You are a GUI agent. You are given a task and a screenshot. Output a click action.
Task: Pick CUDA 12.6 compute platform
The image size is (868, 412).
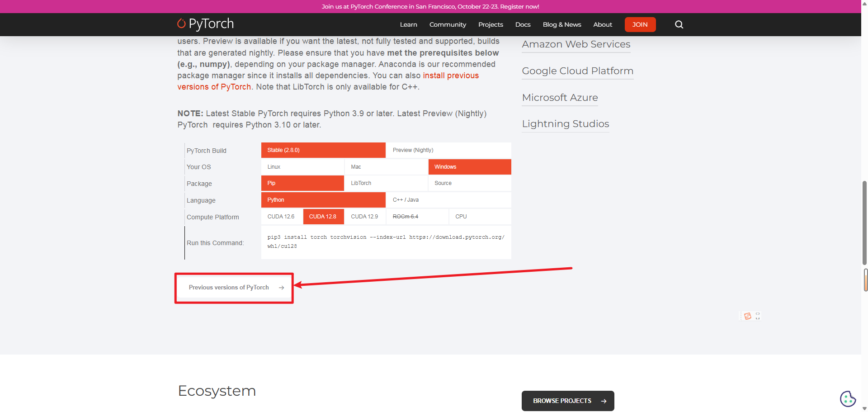click(x=282, y=217)
